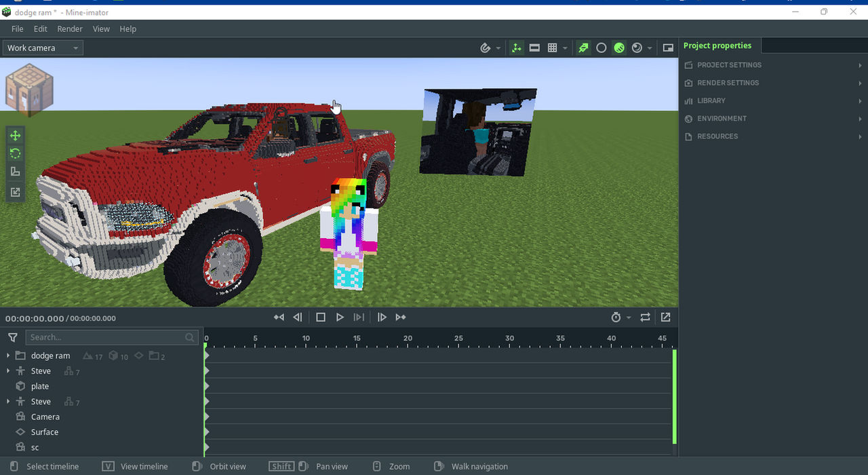Open the snap options dropdown arrow
This screenshot has width=868, height=475.
[x=498, y=48]
